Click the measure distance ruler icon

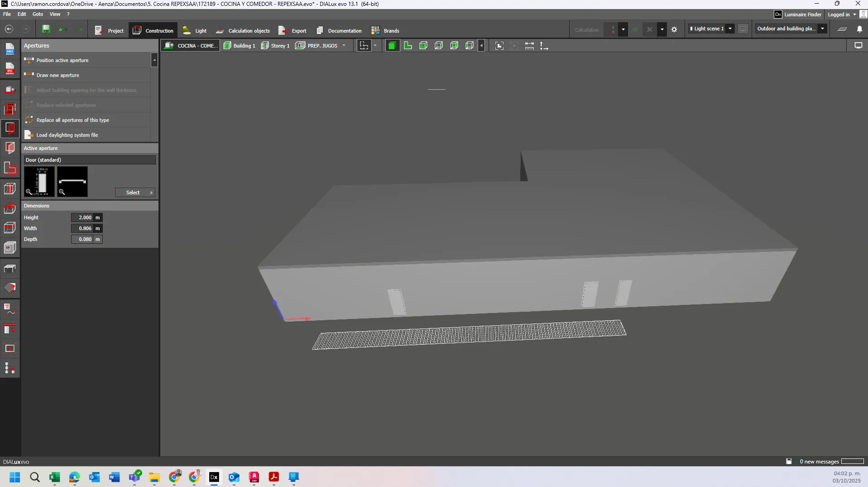[x=529, y=46]
